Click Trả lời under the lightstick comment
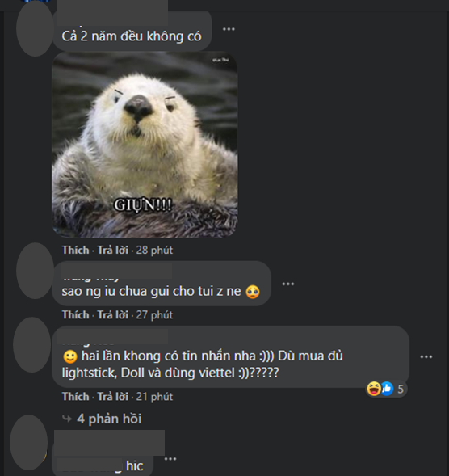Screen dimensions: 449x476 pyautogui.click(x=112, y=397)
